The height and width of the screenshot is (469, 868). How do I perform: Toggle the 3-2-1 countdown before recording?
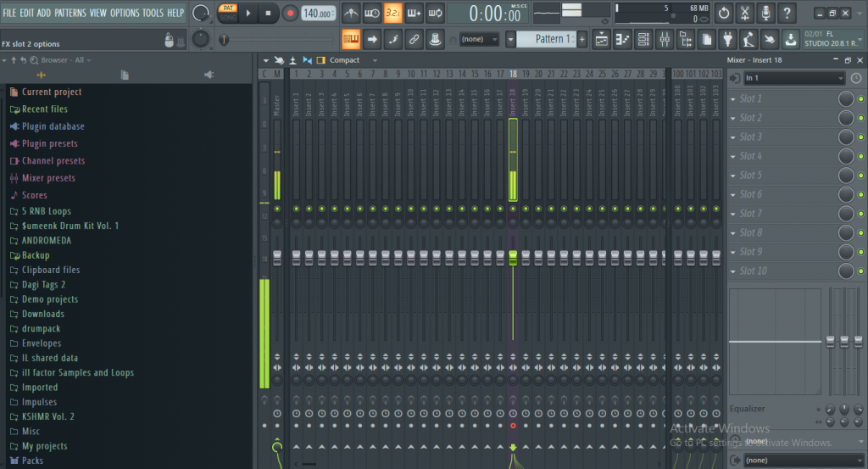click(392, 13)
